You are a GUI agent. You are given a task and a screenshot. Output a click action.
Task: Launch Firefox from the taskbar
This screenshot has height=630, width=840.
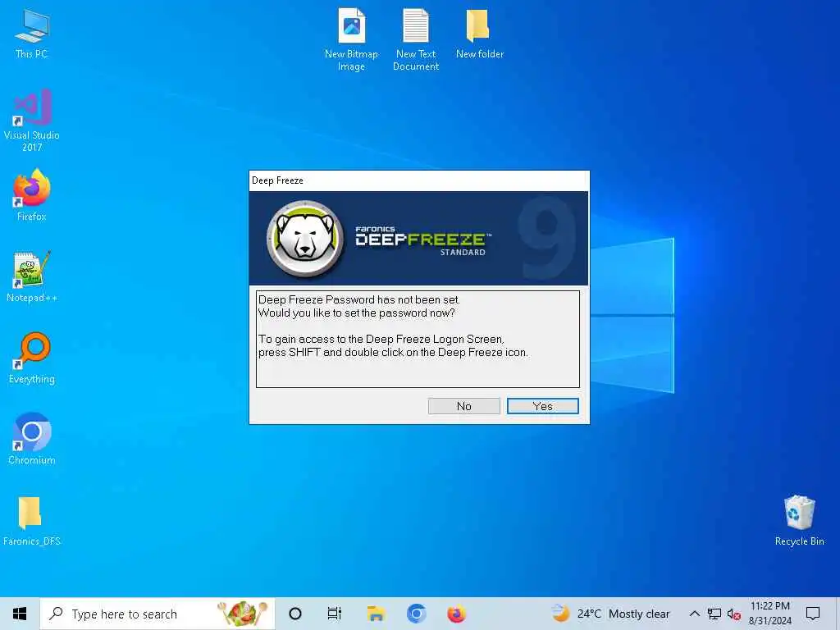[456, 614]
